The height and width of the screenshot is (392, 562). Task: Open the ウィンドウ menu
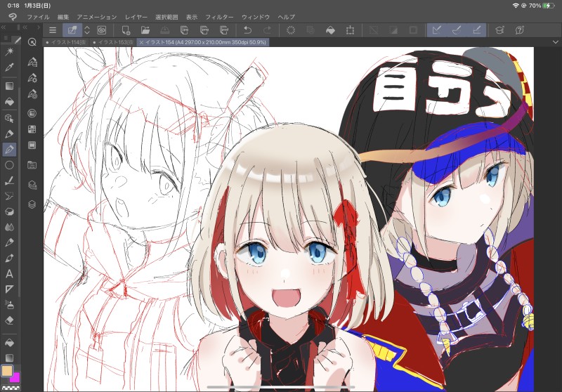[255, 17]
